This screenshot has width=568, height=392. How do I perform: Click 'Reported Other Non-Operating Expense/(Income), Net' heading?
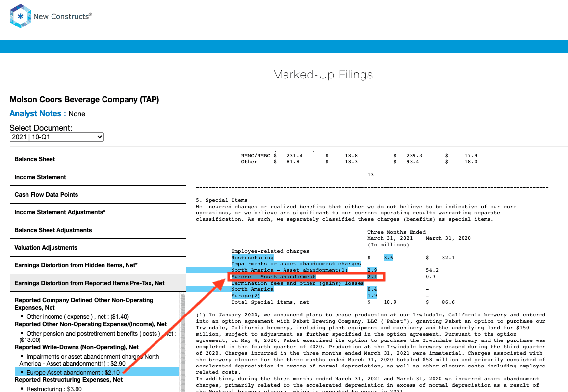pos(91,324)
